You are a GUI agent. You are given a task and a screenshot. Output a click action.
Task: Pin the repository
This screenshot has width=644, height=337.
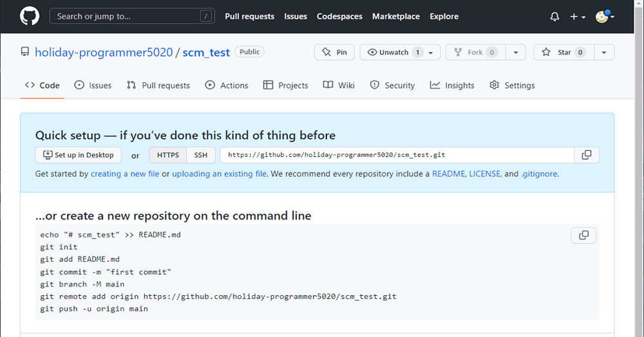(334, 52)
